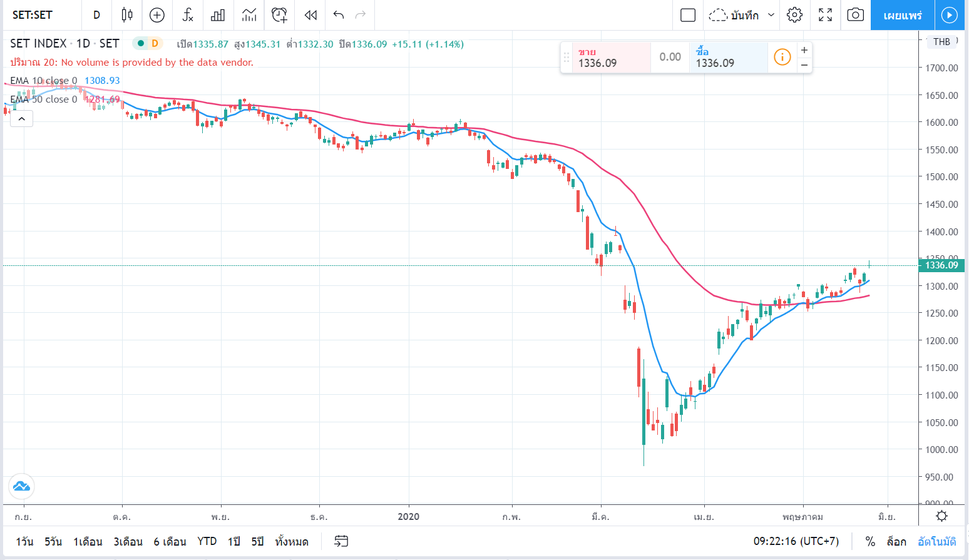Select the 1วัน time range
Image resolution: width=969 pixels, height=560 pixels.
[x=25, y=541]
